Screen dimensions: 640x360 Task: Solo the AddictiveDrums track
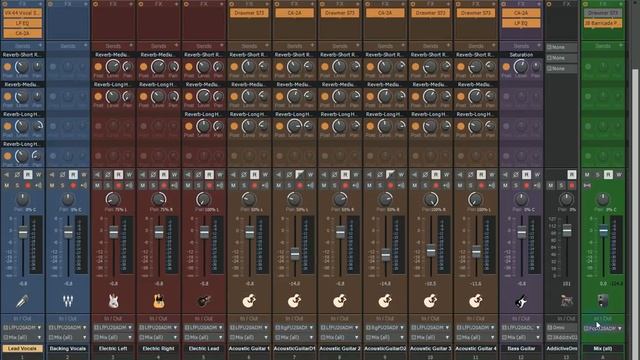561,185
